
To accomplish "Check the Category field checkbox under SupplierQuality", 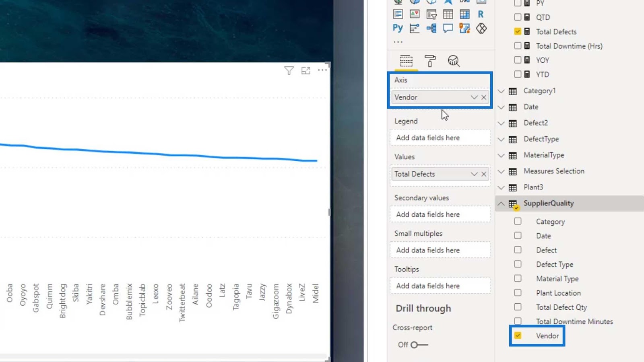I will coord(518,221).
